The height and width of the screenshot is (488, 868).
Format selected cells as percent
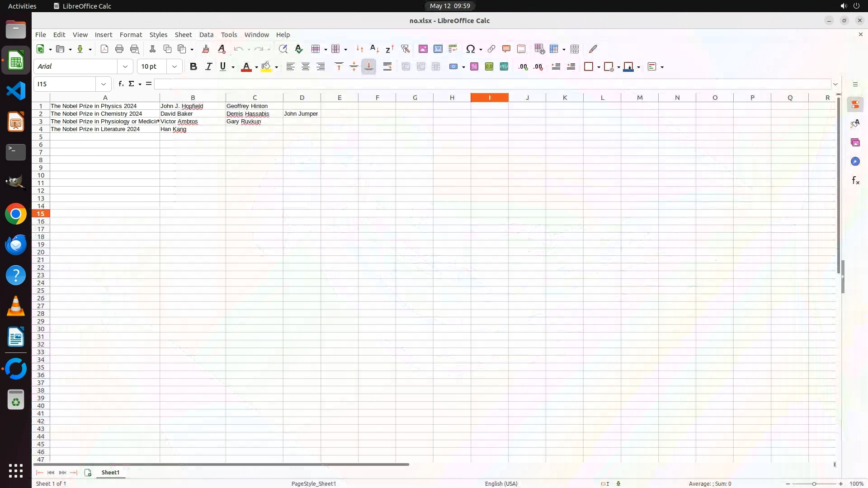474,66
